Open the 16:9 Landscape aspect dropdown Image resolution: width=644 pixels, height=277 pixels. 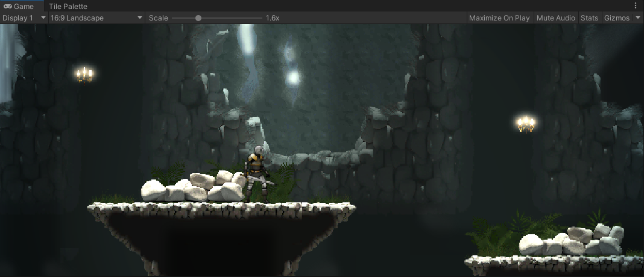coord(96,18)
